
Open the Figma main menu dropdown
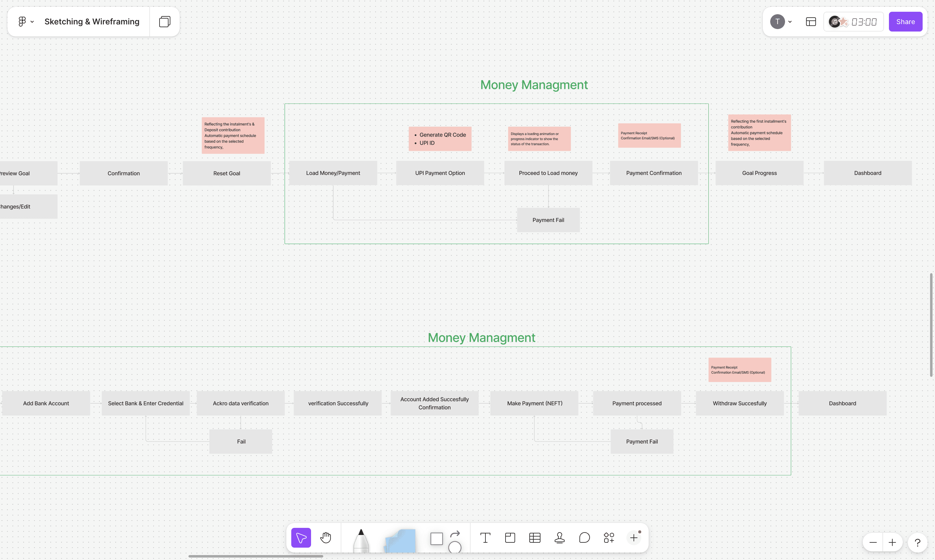coord(26,22)
